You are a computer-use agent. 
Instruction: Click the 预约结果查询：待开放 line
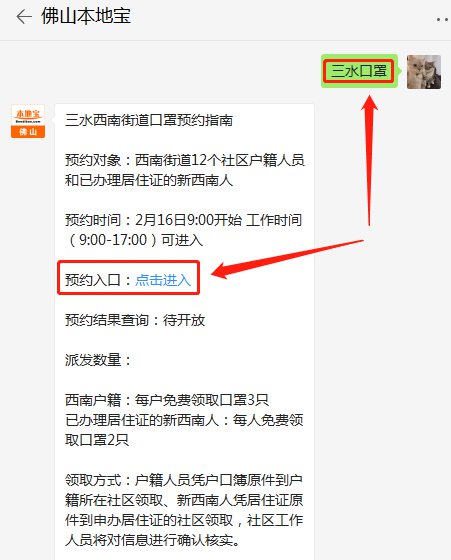pyautogui.click(x=135, y=320)
